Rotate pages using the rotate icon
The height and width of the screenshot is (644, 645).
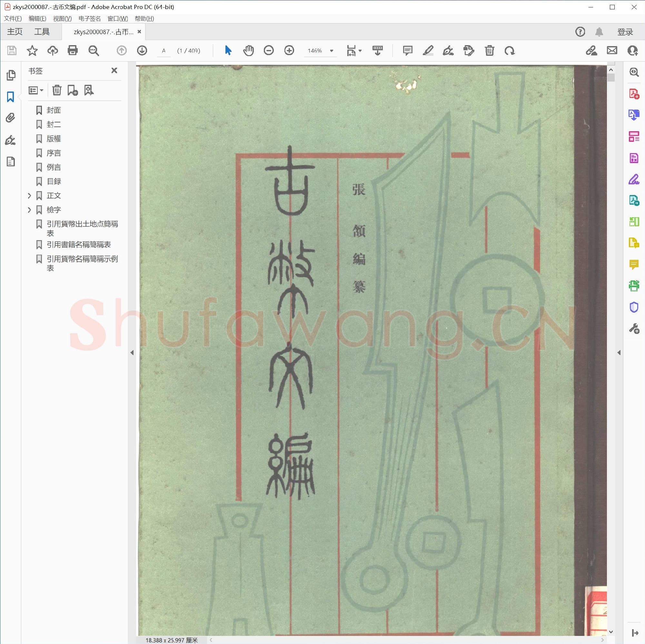510,51
